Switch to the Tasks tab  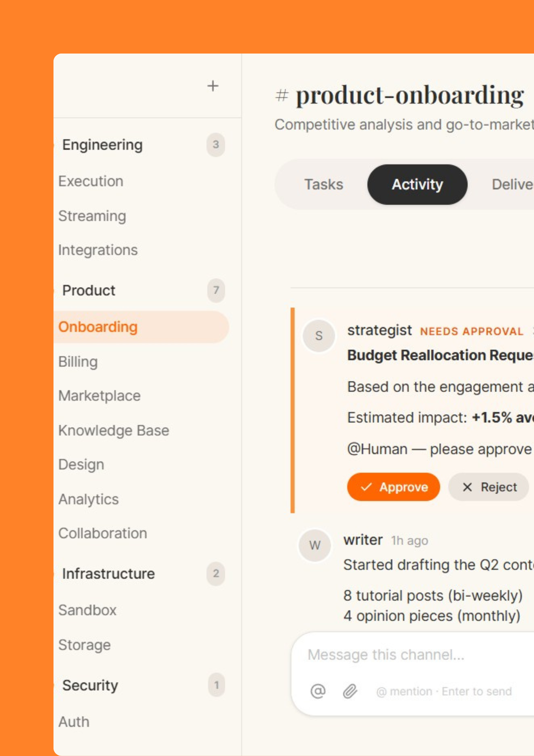[x=323, y=184]
